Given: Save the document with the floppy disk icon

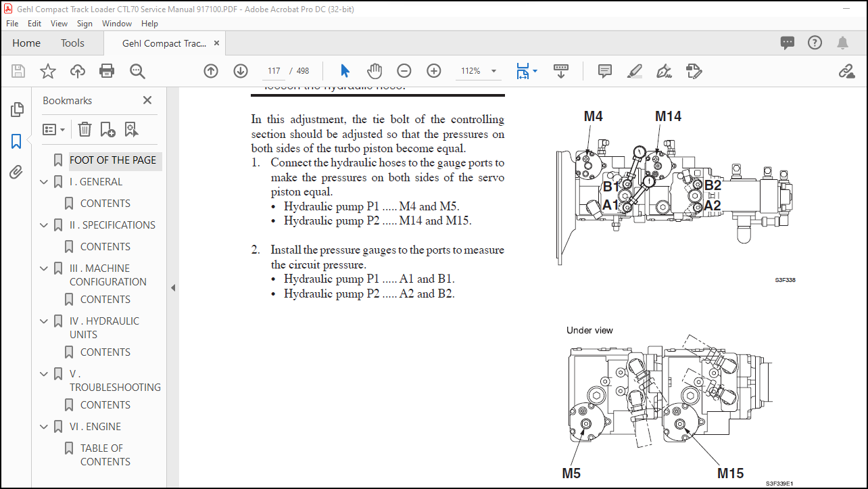Looking at the screenshot, I should tap(18, 71).
